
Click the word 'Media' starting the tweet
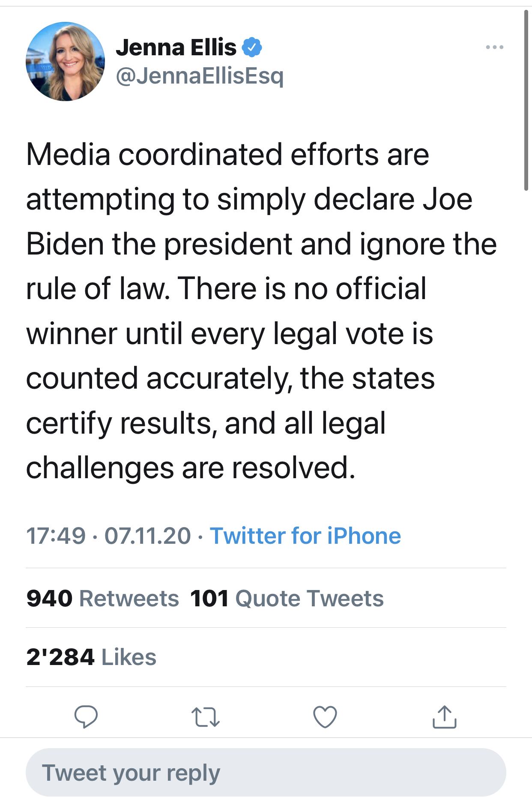pos(68,154)
